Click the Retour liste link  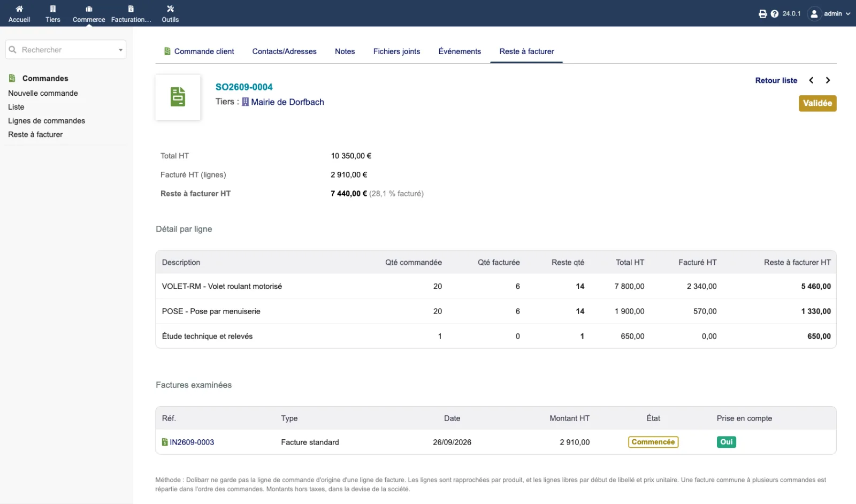[x=776, y=80]
